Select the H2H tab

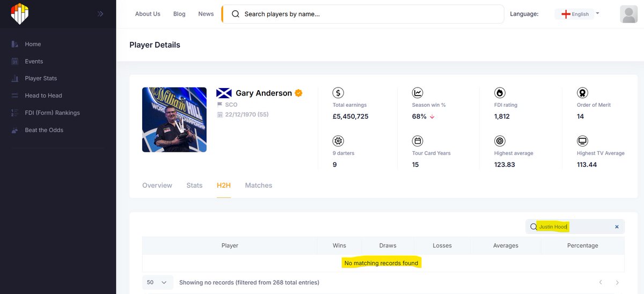(x=224, y=185)
